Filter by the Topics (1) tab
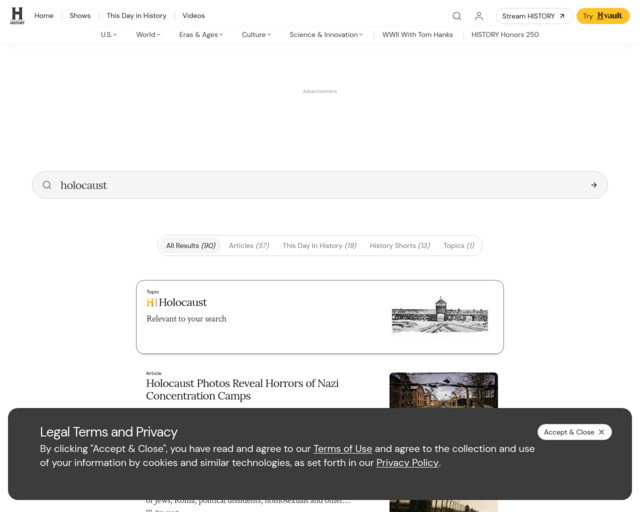Image resolution: width=640 pixels, height=512 pixels. pyautogui.click(x=459, y=245)
